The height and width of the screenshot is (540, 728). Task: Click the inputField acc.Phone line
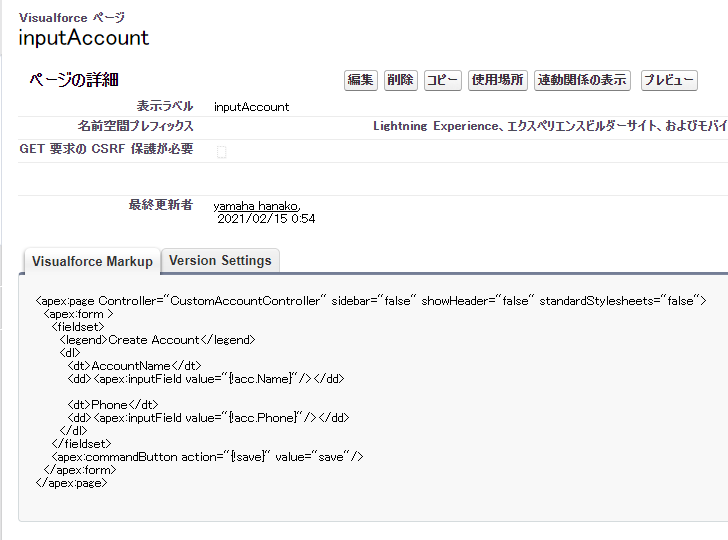pyautogui.click(x=208, y=418)
